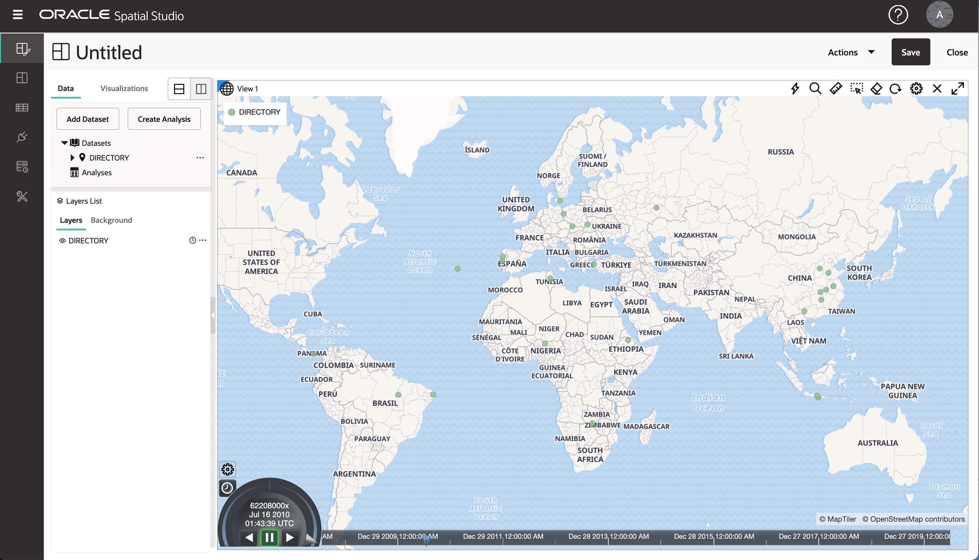The width and height of the screenshot is (979, 560).
Task: Collapse the Datasets tree
Action: pyautogui.click(x=64, y=143)
